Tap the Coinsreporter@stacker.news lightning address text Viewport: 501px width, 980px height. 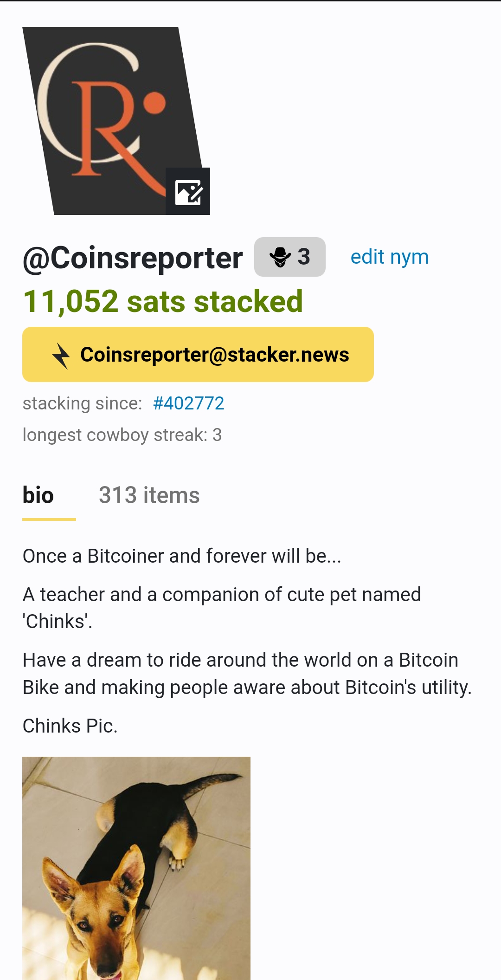coord(214,355)
